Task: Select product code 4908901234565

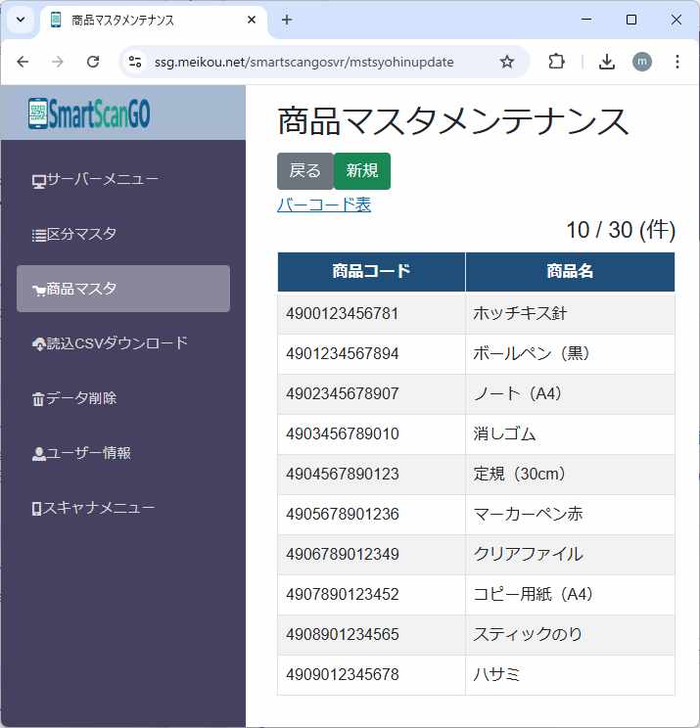Action: coord(343,635)
